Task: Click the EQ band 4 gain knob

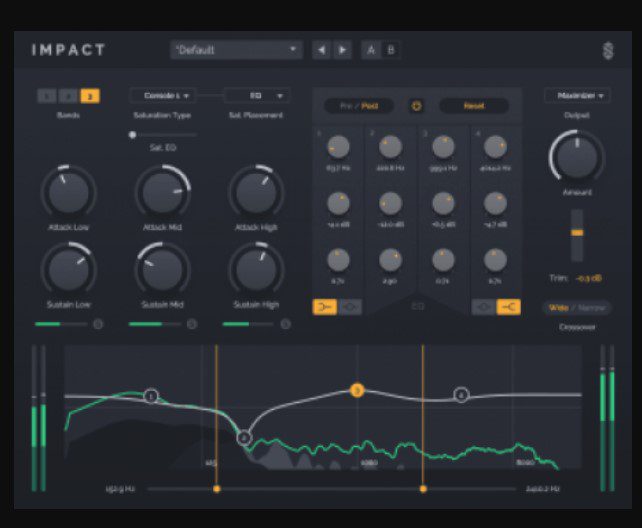Action: coord(495,203)
